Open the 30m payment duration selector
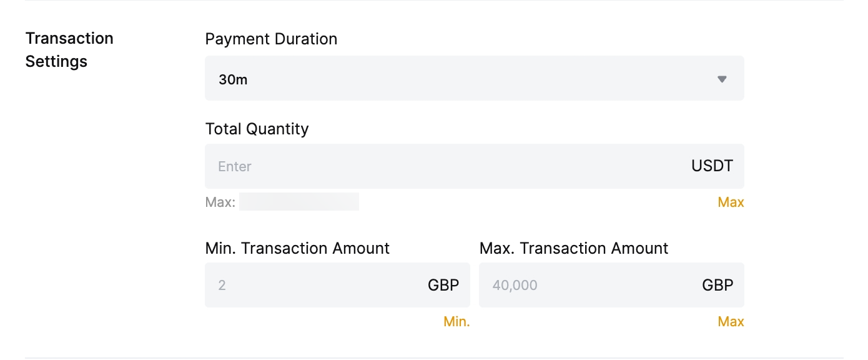This screenshot has height=360, width=868. 462,79
